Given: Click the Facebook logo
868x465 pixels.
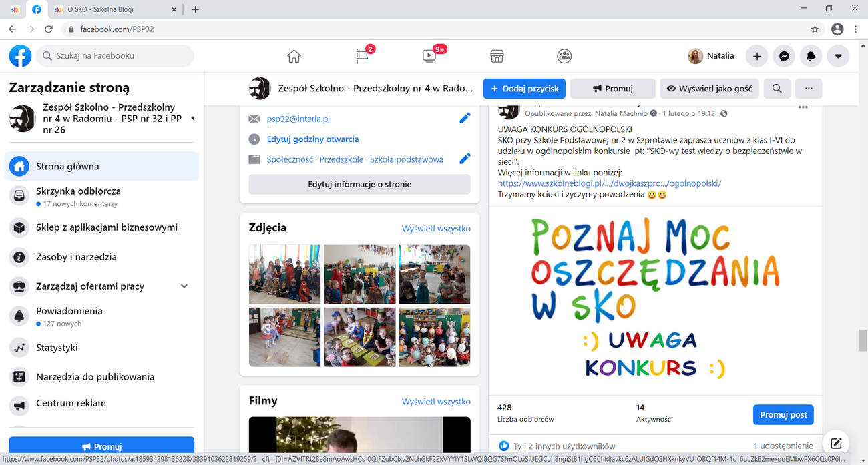Looking at the screenshot, I should (x=20, y=56).
